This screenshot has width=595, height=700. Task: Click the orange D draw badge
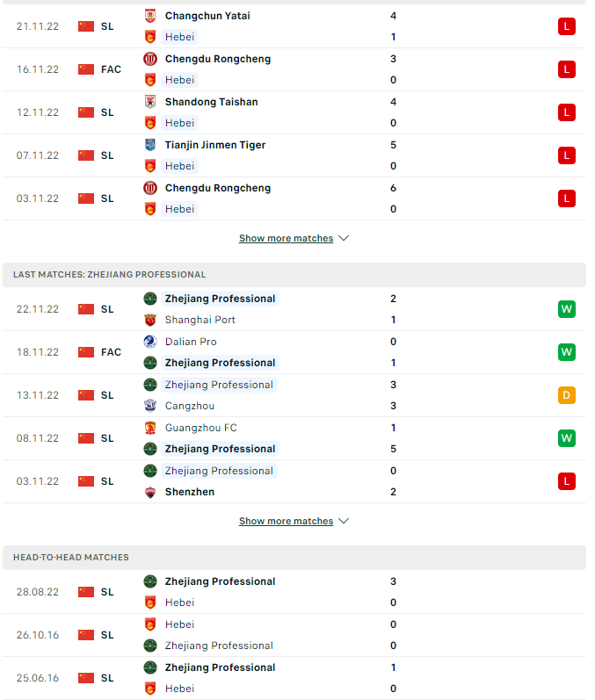click(x=566, y=395)
